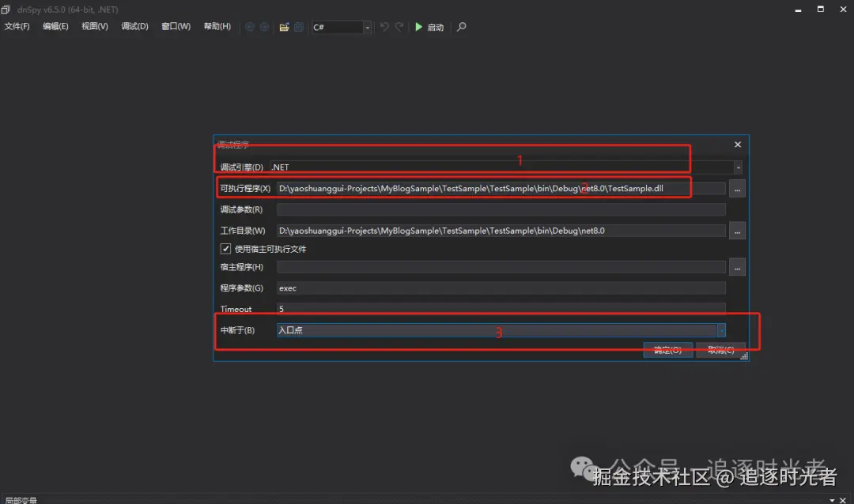Close the 局部变量 panel
The width and height of the screenshot is (854, 504).
coord(843,499)
